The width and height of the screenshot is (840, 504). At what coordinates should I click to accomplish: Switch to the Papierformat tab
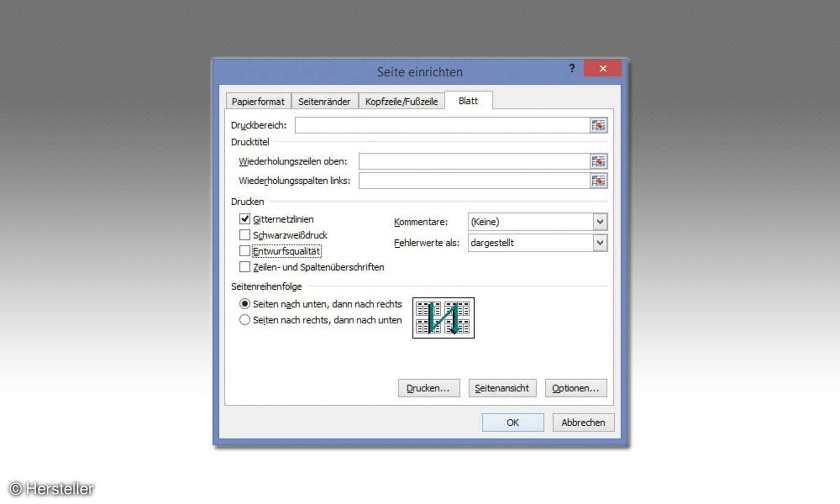click(258, 101)
